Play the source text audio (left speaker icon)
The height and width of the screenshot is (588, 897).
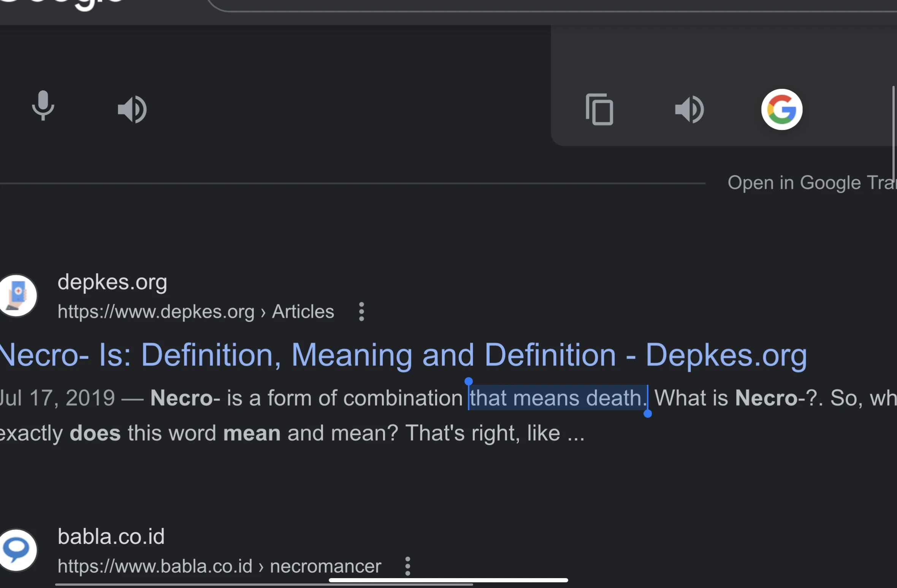pos(132,109)
